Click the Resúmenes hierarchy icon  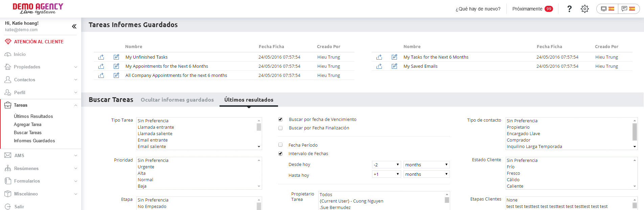(x=8, y=168)
